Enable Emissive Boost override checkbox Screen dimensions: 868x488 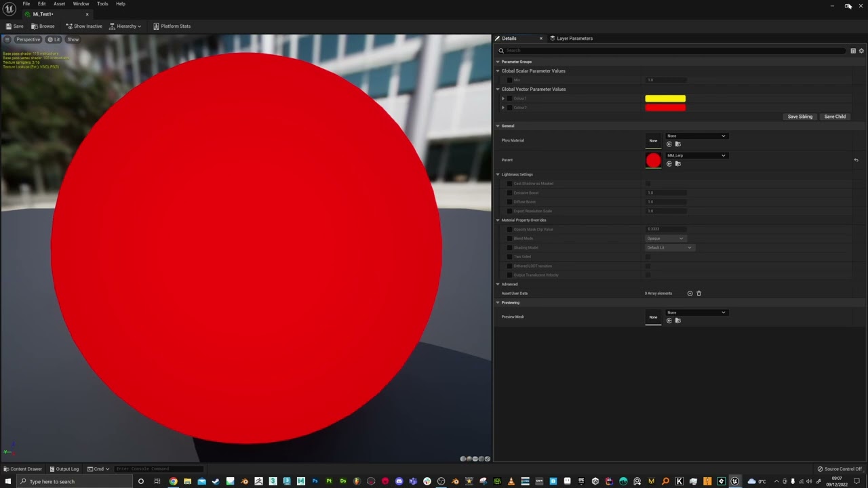[510, 192]
